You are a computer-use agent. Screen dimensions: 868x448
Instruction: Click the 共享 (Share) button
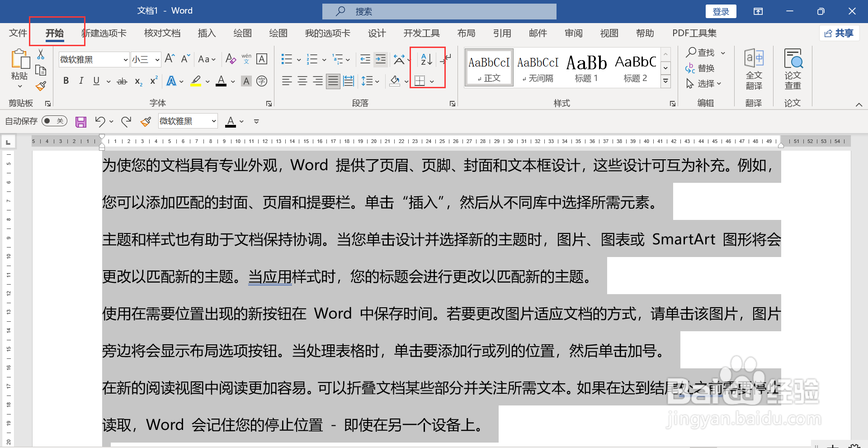[839, 33]
